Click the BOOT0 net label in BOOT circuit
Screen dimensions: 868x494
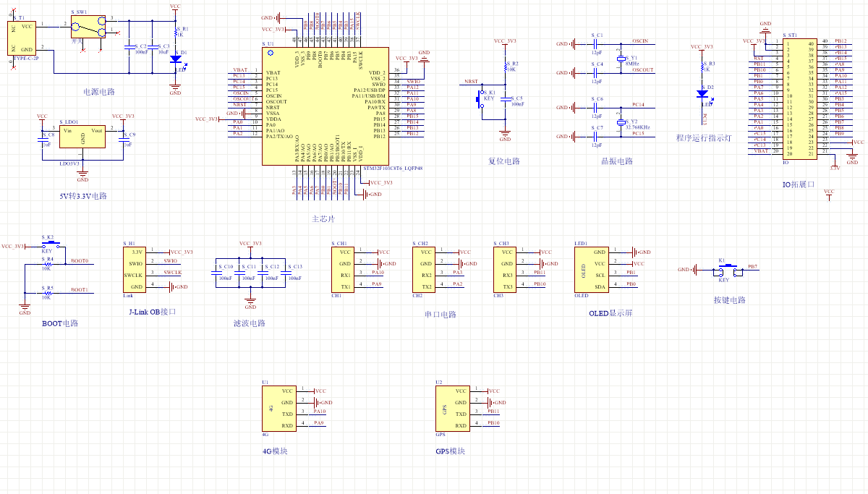pos(80,261)
